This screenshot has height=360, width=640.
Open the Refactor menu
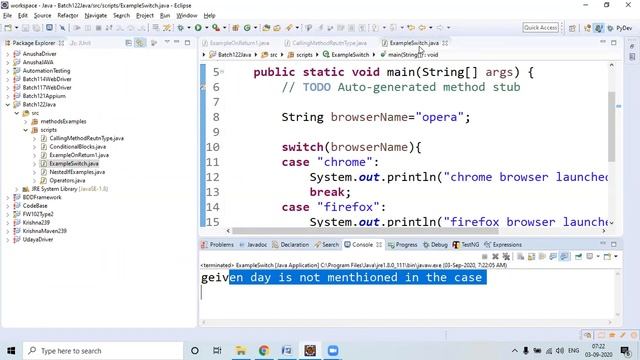point(68,16)
